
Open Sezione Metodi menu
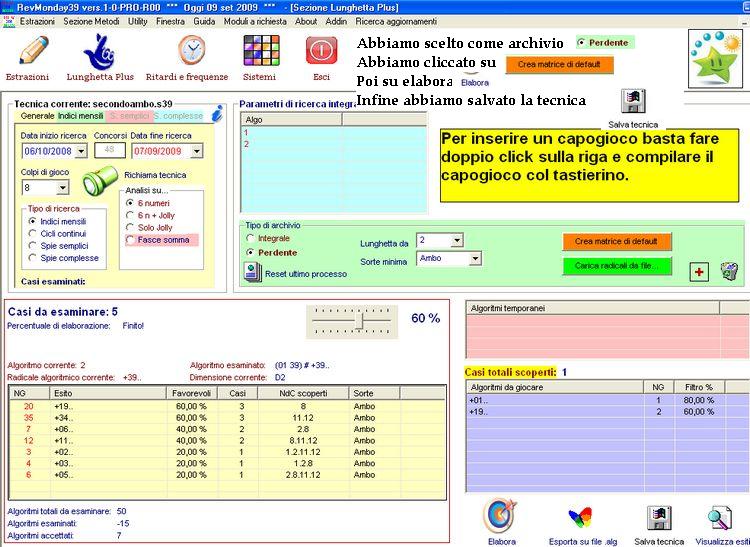(91, 22)
